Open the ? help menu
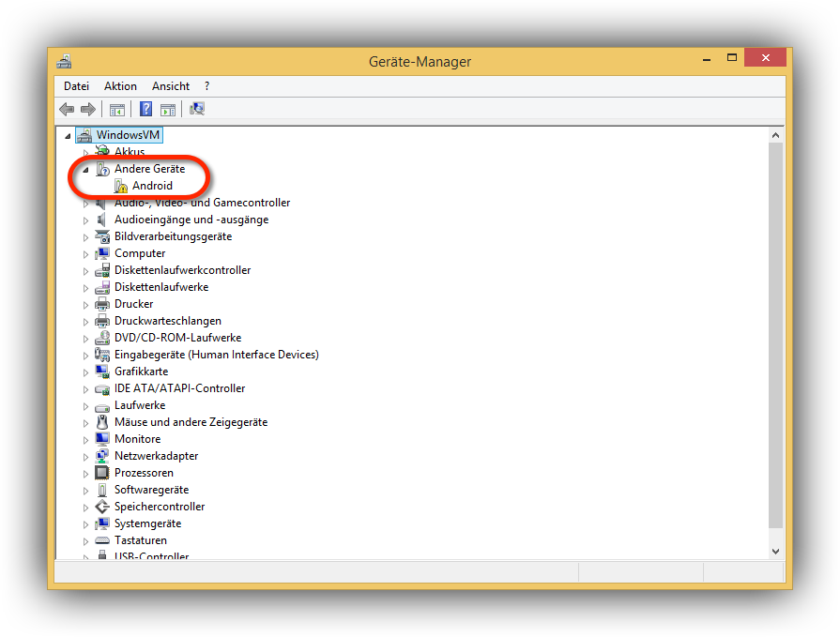Viewport: 840px width, 637px height. point(206,86)
